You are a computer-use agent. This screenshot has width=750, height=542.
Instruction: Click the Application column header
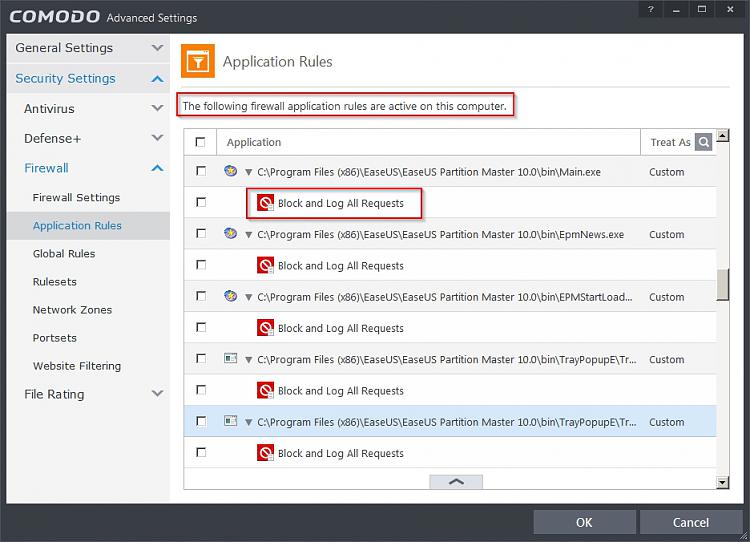coord(428,142)
